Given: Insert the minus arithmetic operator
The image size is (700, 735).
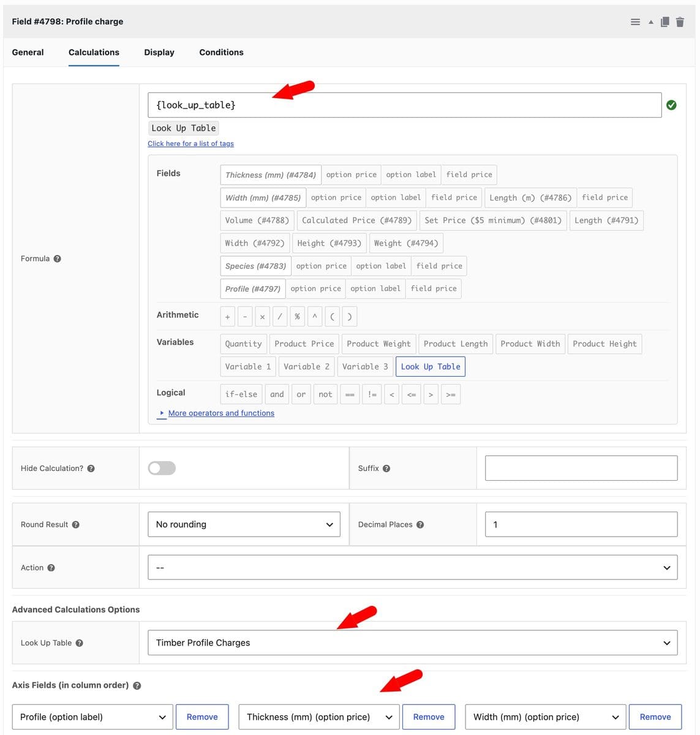Looking at the screenshot, I should point(245,317).
